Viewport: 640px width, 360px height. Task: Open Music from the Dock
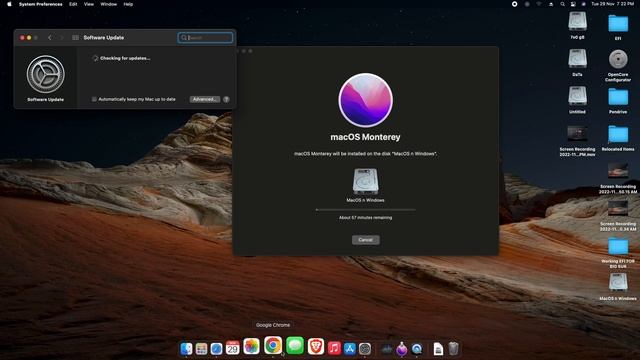[x=334, y=348]
